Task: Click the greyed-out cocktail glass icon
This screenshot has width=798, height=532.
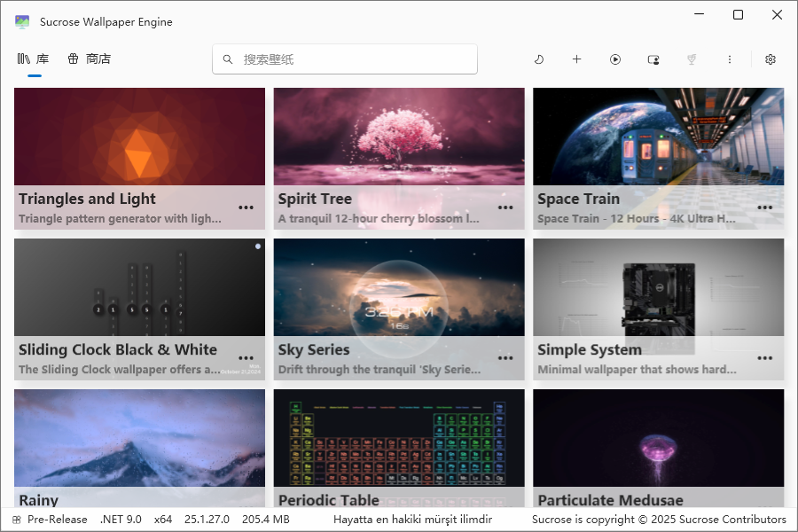Action: (691, 59)
